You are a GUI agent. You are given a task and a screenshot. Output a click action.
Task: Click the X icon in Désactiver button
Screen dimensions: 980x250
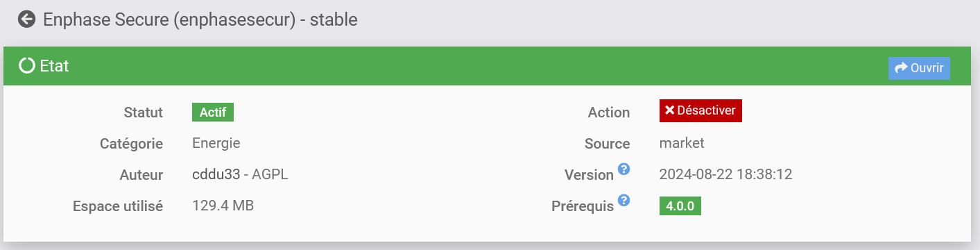pyautogui.click(x=669, y=110)
